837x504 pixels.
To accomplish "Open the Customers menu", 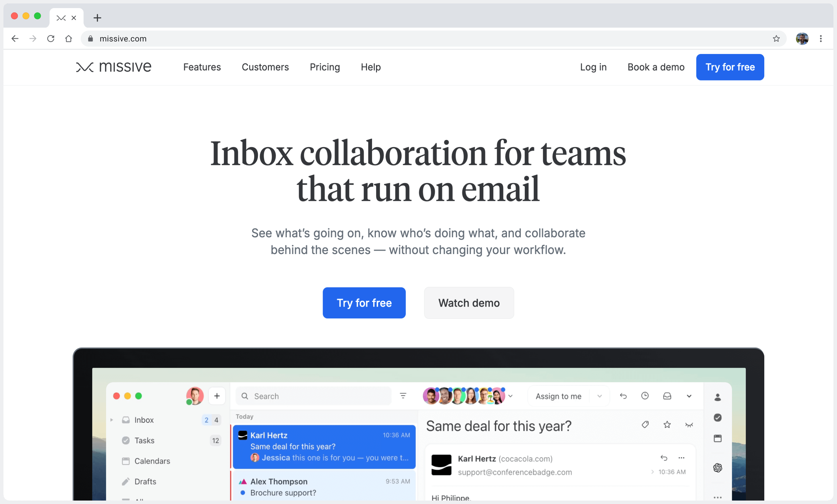I will pos(265,67).
